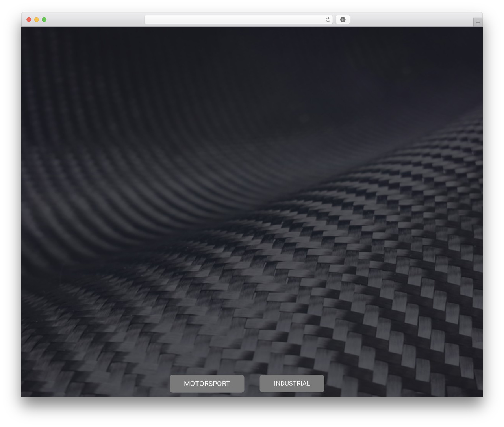Viewport: 504px width, 427px height.
Task: Click the green fullscreen traffic light
Action: [44, 20]
